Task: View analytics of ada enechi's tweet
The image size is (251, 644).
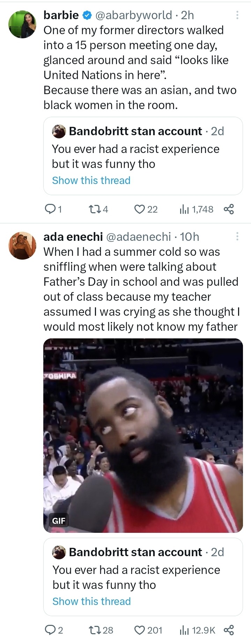Action: click(184, 630)
